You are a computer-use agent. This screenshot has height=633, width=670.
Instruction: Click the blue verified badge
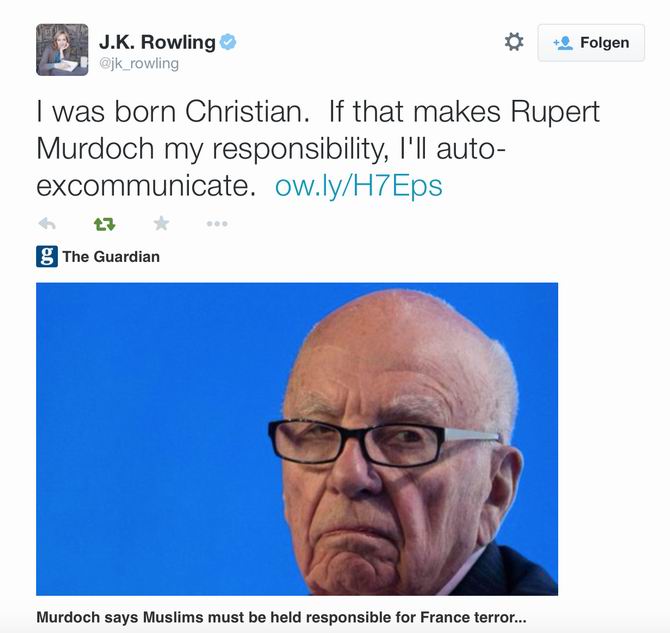(228, 42)
